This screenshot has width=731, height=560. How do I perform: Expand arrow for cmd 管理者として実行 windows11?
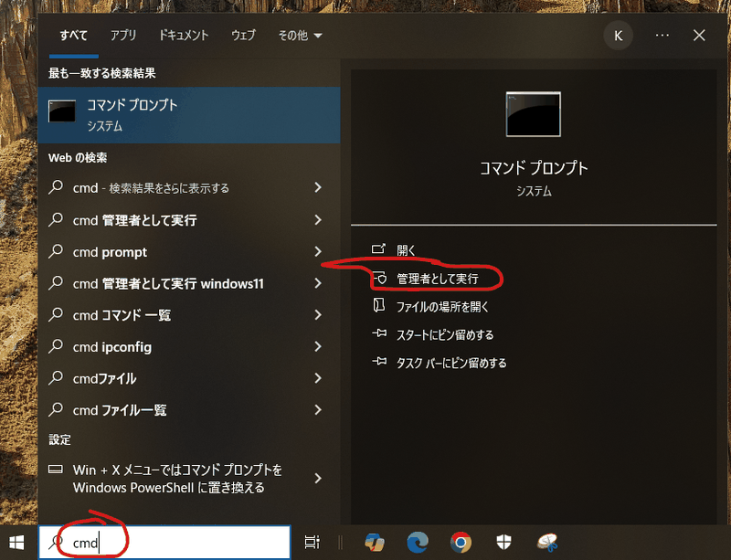(318, 283)
